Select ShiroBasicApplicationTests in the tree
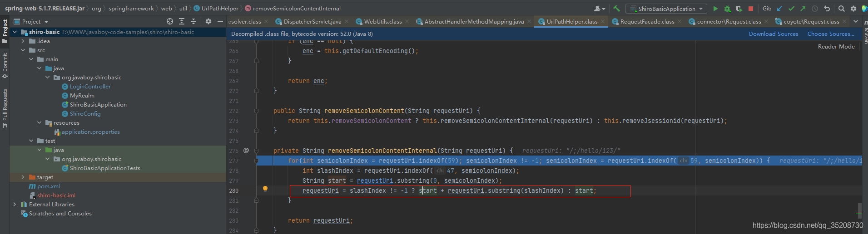 point(105,168)
